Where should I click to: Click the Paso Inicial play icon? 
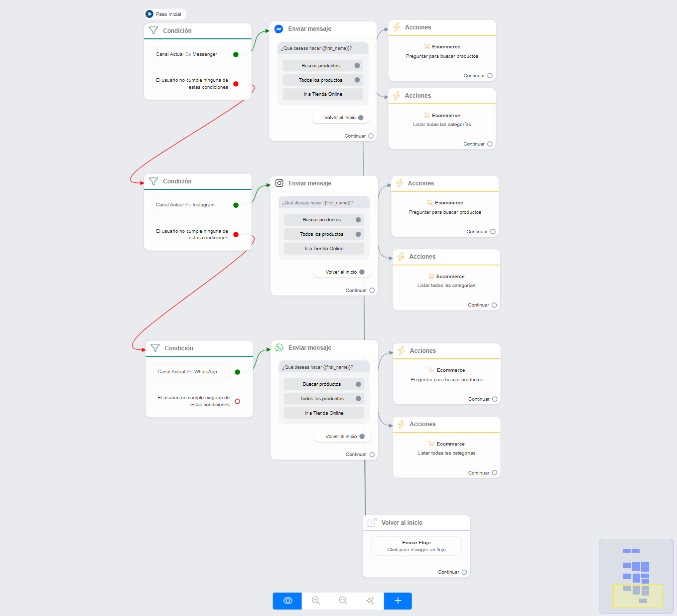coord(149,14)
